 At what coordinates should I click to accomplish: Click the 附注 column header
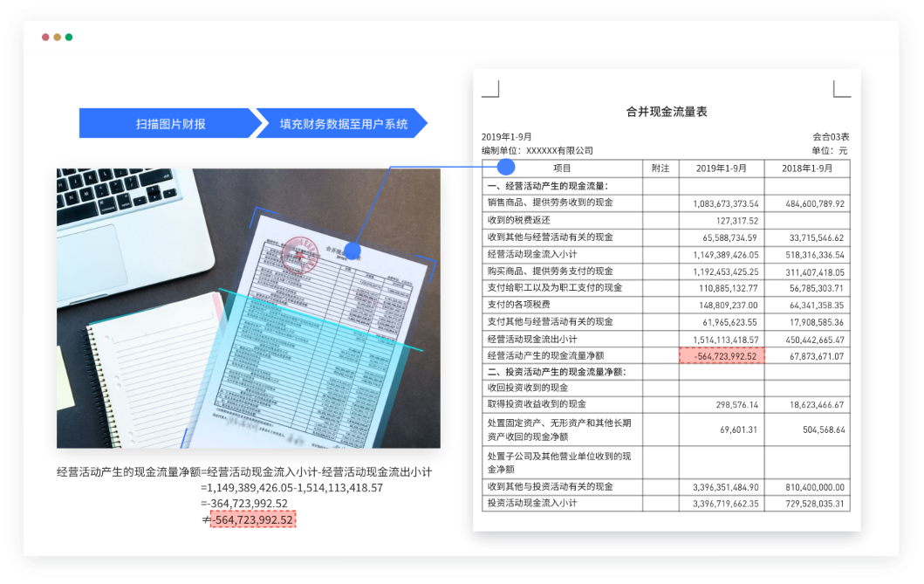660,168
